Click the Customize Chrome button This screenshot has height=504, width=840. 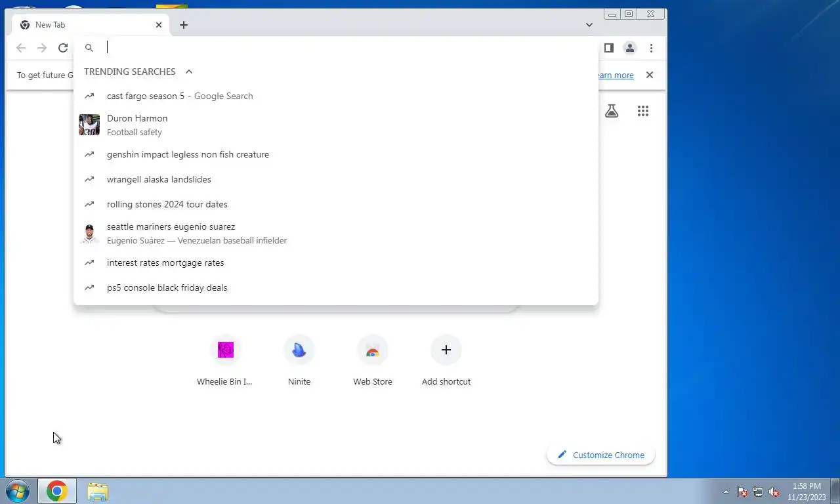600,455
